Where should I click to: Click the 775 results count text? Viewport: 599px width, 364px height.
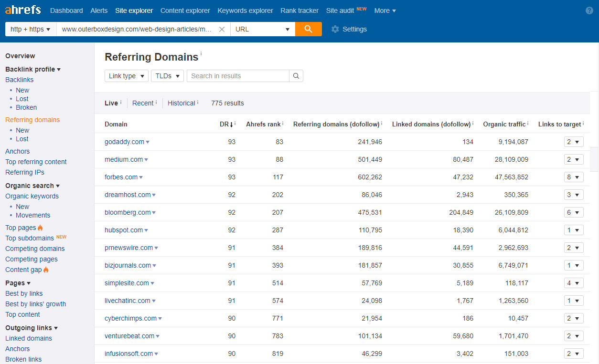coord(227,103)
